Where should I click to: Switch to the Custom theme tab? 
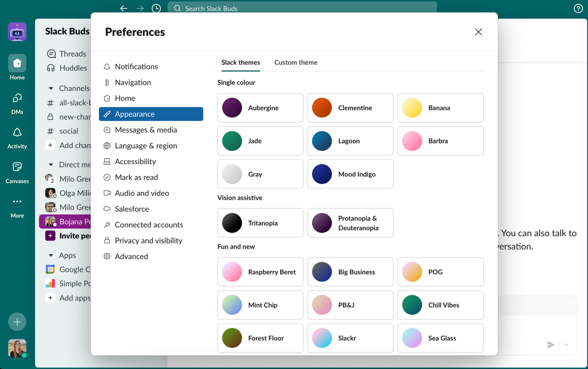(x=295, y=62)
